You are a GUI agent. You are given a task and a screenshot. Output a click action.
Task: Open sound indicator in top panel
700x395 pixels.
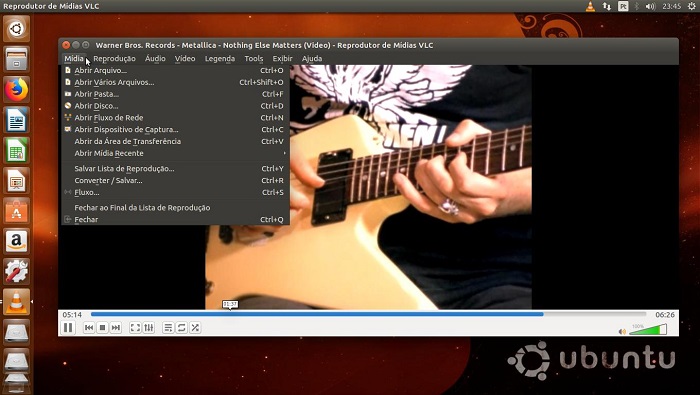pyautogui.click(x=650, y=6)
